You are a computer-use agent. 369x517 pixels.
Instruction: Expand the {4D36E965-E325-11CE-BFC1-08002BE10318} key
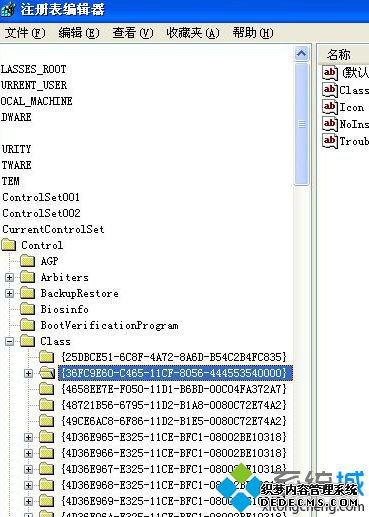tap(29, 437)
